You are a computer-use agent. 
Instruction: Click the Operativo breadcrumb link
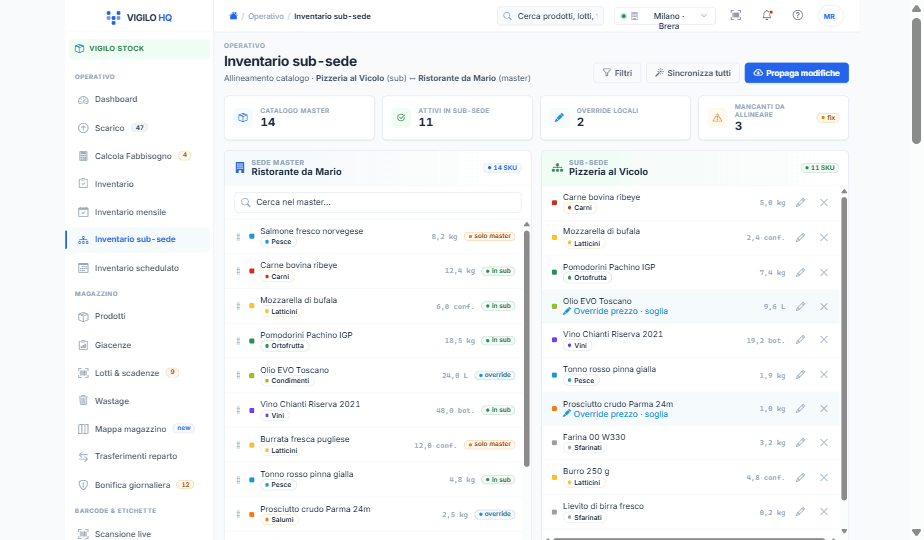point(266,16)
